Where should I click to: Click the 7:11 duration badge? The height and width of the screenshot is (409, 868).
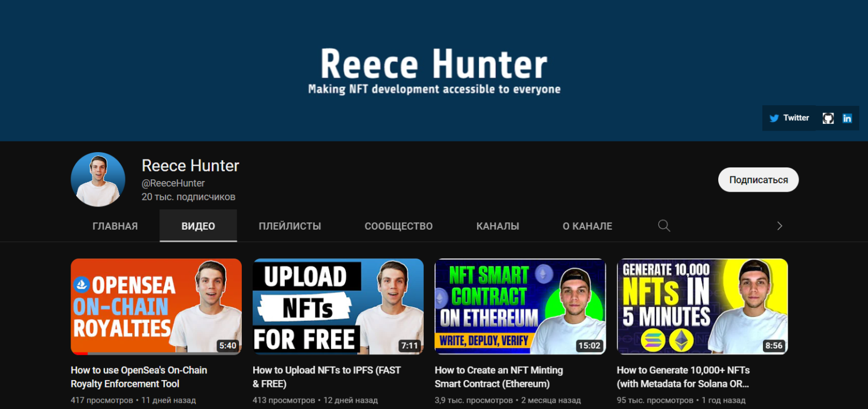coord(410,346)
